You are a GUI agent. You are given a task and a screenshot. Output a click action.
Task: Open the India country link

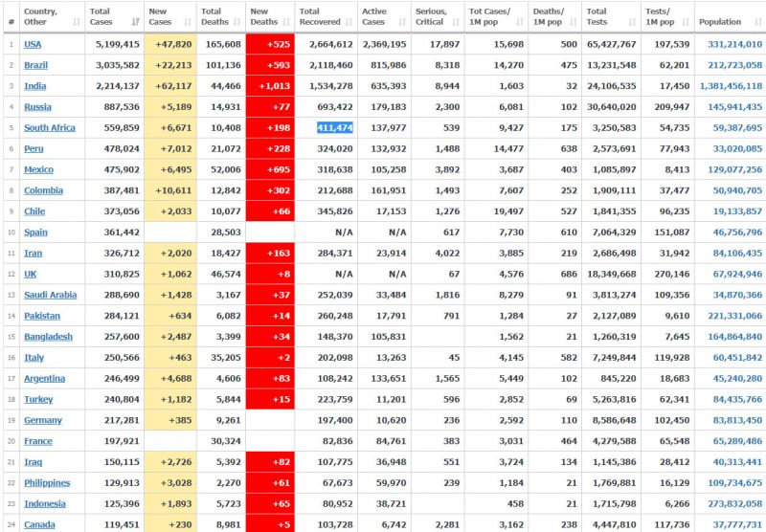point(35,86)
